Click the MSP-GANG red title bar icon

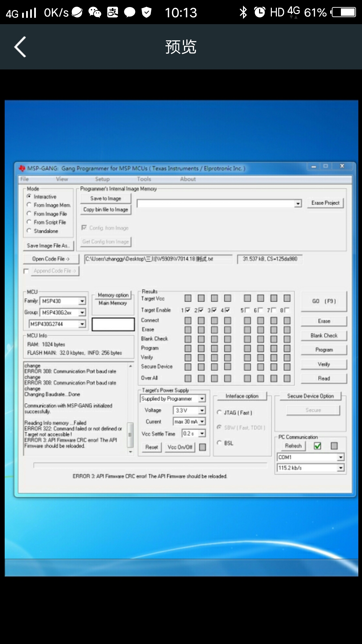click(22, 168)
